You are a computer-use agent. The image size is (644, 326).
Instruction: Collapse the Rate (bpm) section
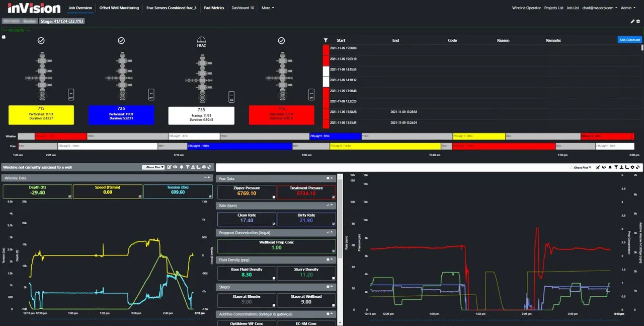tap(332, 205)
